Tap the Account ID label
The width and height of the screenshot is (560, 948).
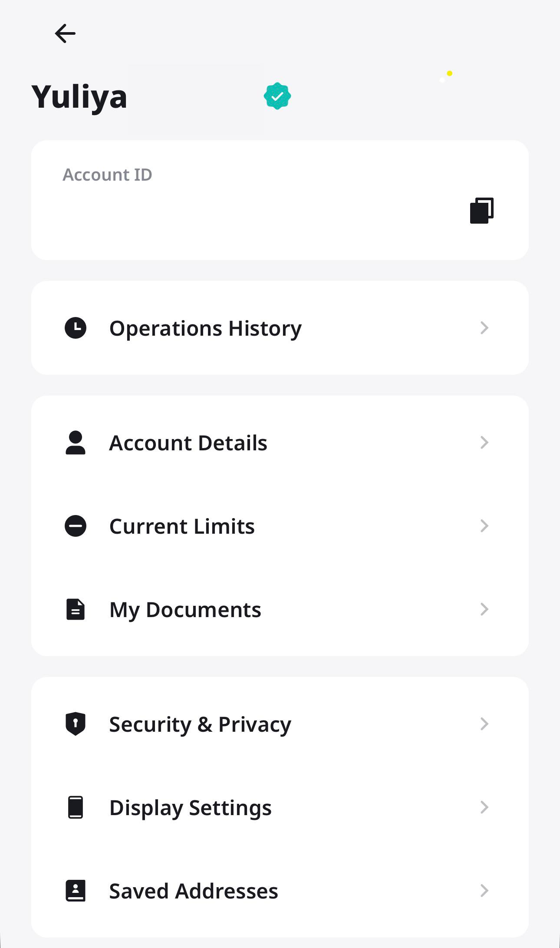[x=107, y=175]
